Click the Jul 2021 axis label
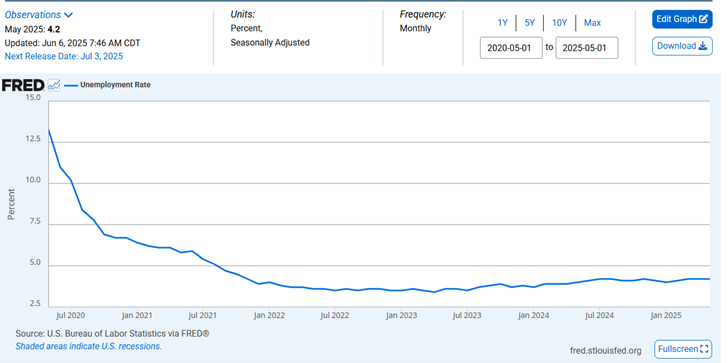 (x=203, y=316)
